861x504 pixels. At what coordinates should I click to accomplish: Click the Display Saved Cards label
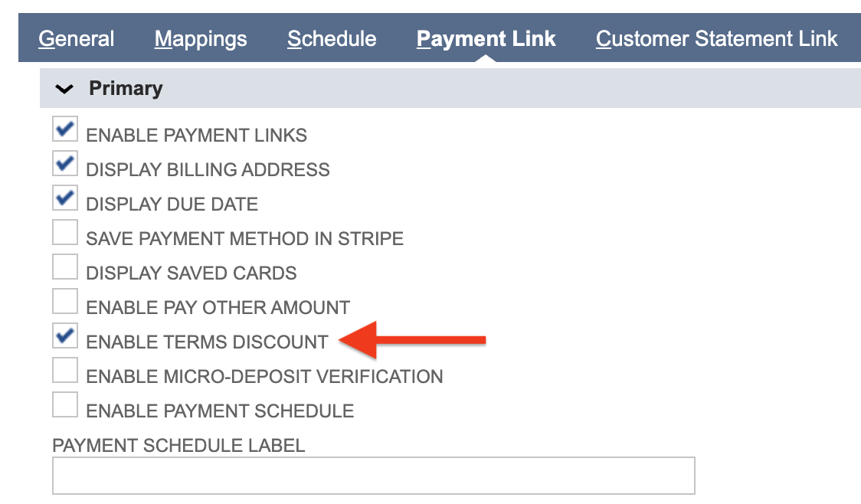tap(192, 273)
